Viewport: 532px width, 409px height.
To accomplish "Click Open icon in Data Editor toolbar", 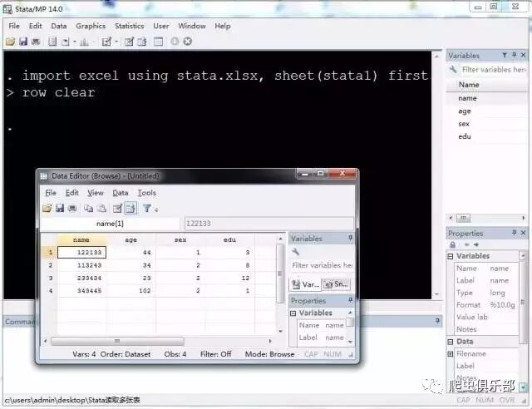I will [x=47, y=208].
